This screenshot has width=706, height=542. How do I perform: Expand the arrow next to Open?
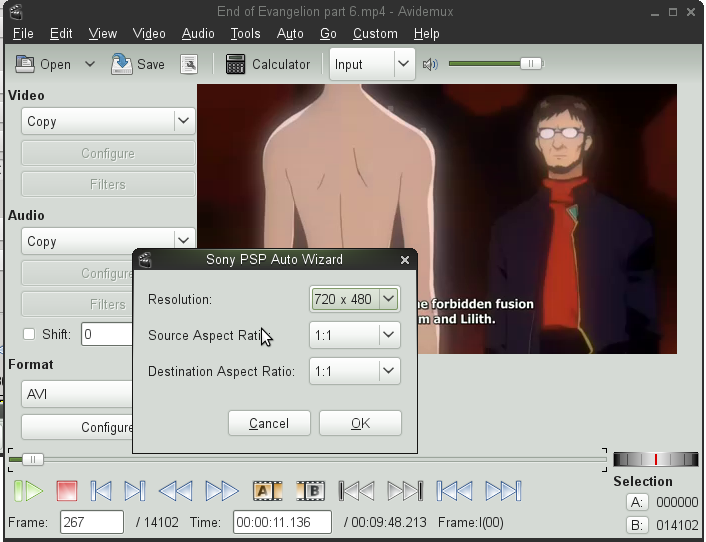pyautogui.click(x=90, y=64)
